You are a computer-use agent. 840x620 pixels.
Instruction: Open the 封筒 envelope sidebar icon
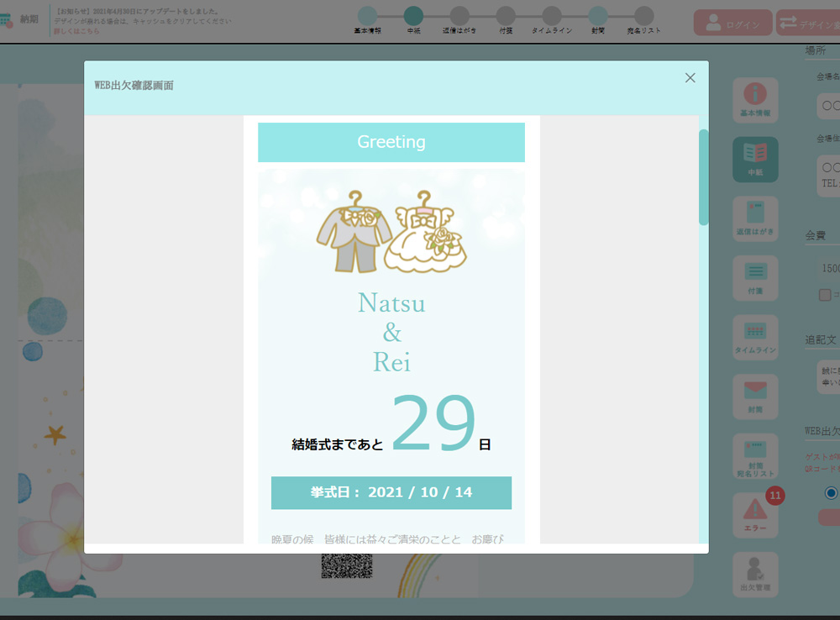(755, 397)
